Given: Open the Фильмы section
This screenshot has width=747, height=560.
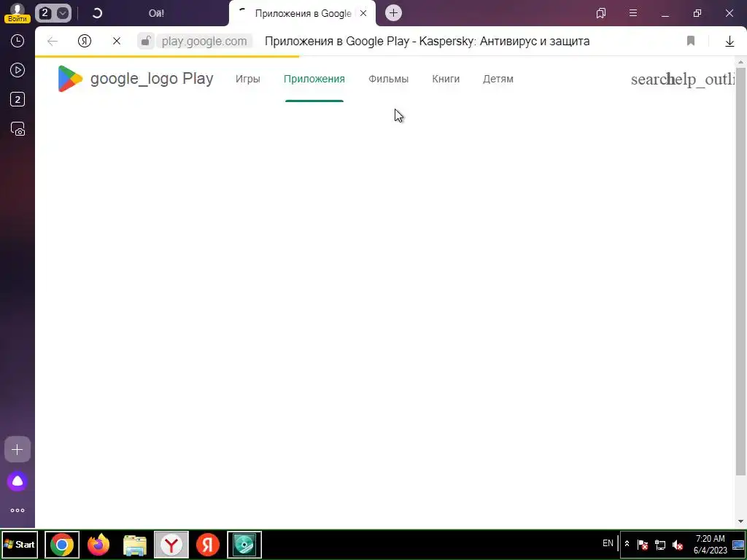Looking at the screenshot, I should pyautogui.click(x=388, y=79).
